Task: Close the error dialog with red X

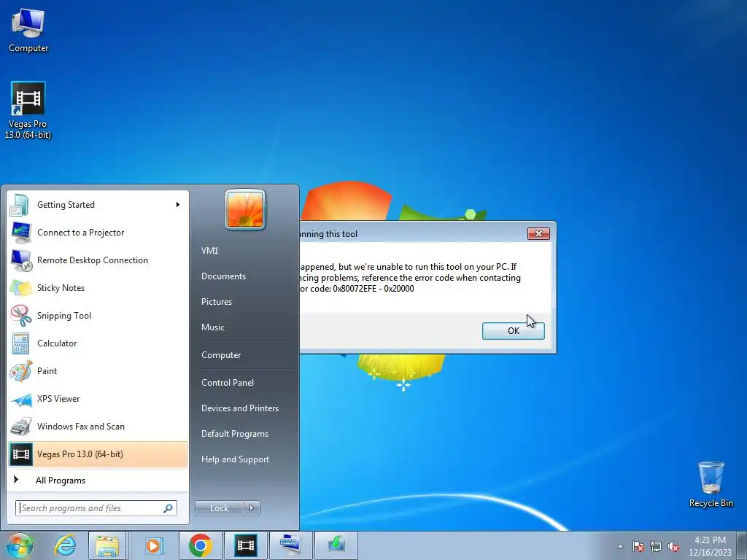Action: 538,234
